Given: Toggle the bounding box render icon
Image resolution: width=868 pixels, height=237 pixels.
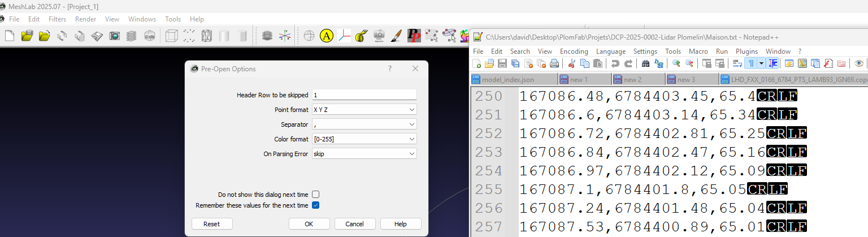Looking at the screenshot, I should pos(171,36).
